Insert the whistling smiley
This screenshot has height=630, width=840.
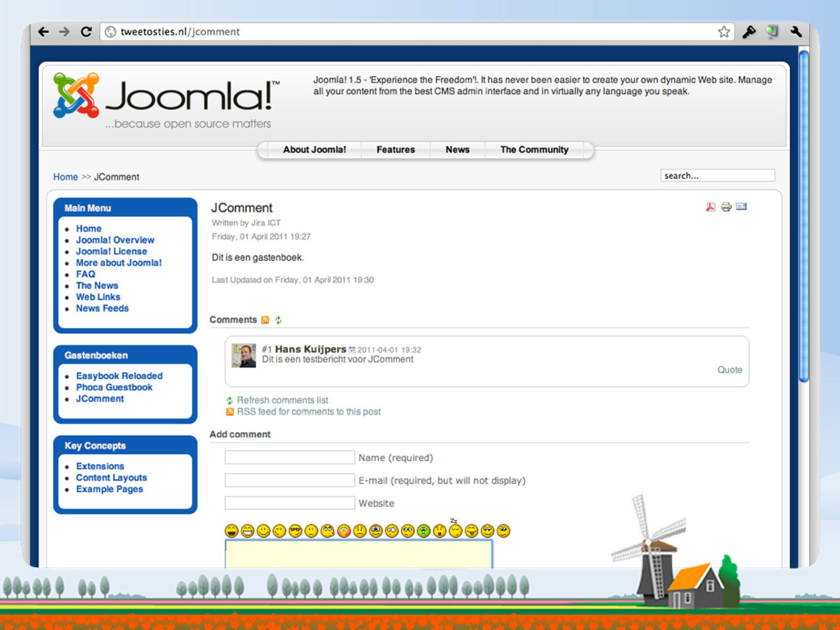click(x=328, y=531)
